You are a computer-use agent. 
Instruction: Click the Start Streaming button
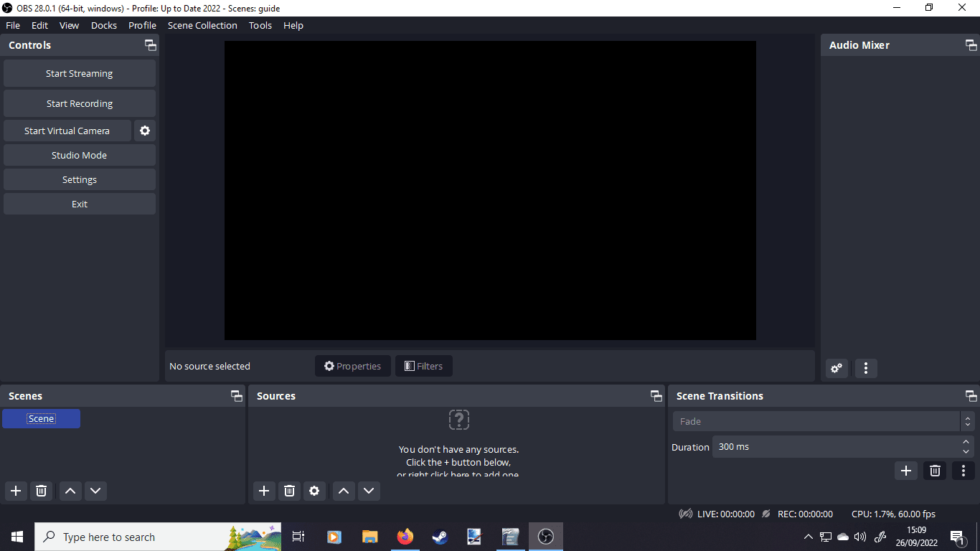79,73
